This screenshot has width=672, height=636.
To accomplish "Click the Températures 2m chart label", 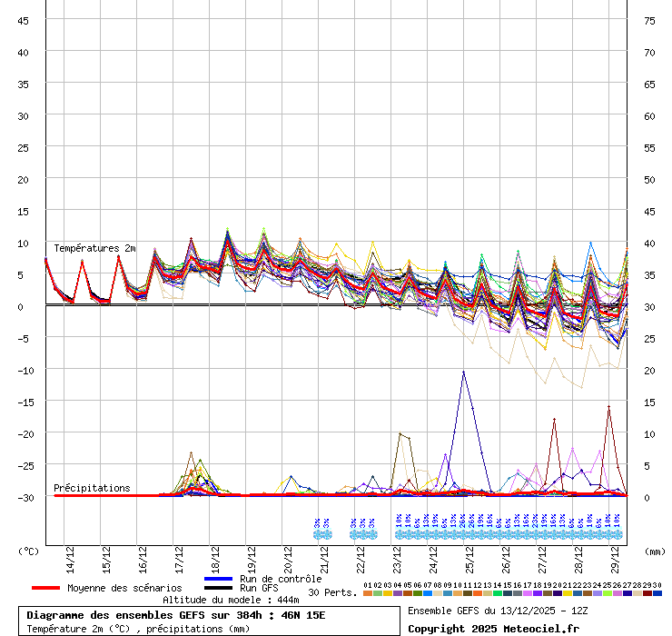I will (94, 248).
